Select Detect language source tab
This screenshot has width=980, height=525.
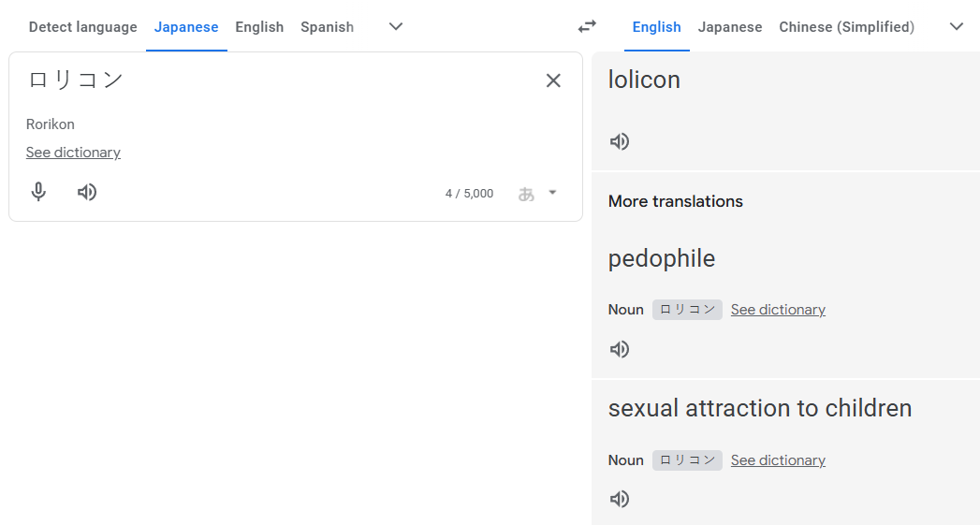(x=83, y=27)
